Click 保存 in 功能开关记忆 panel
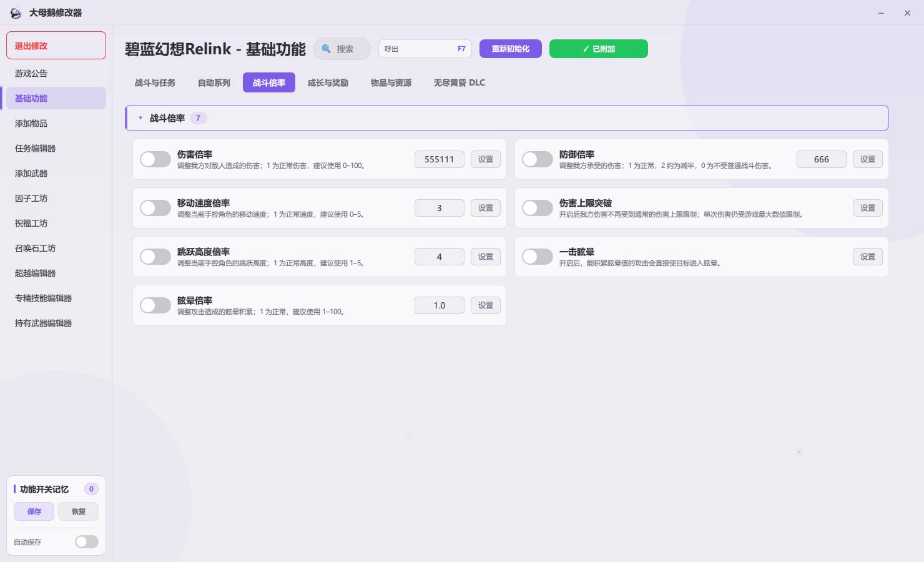The height and width of the screenshot is (562, 924). pos(34,511)
